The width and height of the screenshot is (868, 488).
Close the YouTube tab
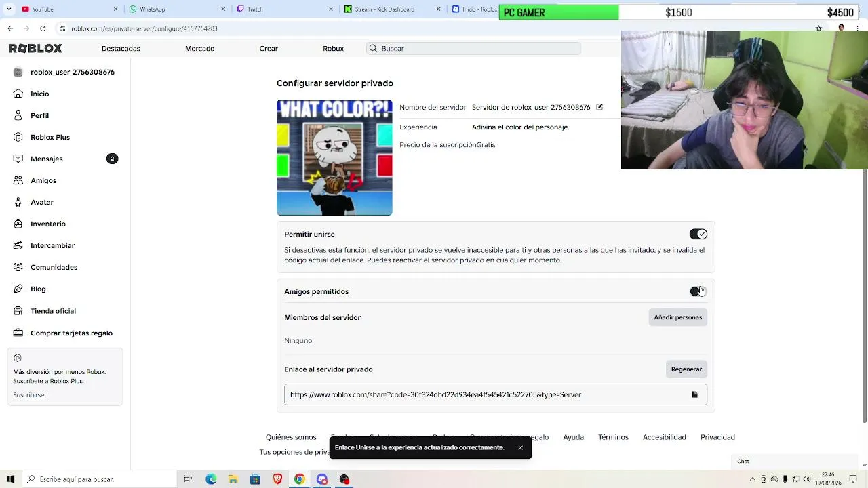coord(115,9)
